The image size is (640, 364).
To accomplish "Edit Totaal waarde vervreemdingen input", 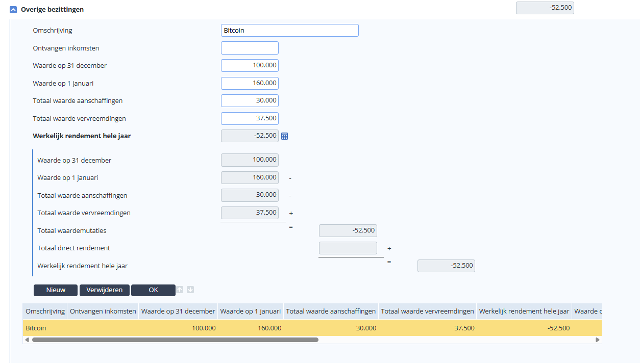I will click(x=250, y=118).
